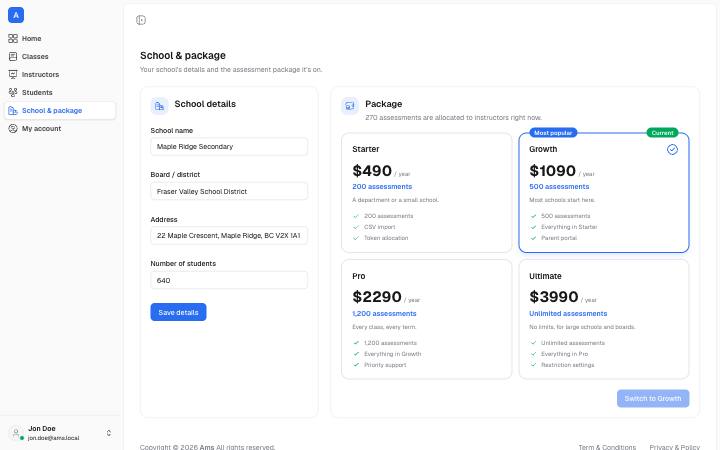Click 'Everything in Growth' feature

(393, 354)
